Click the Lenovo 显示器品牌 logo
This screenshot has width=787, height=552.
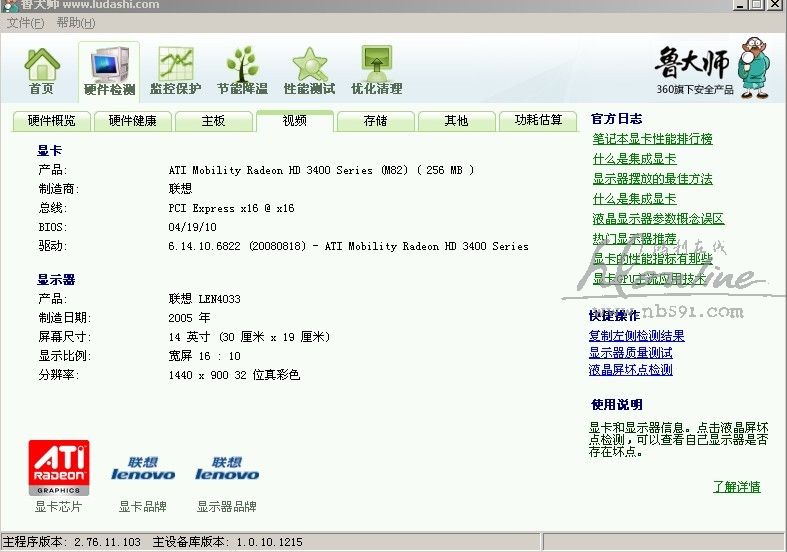pos(227,468)
